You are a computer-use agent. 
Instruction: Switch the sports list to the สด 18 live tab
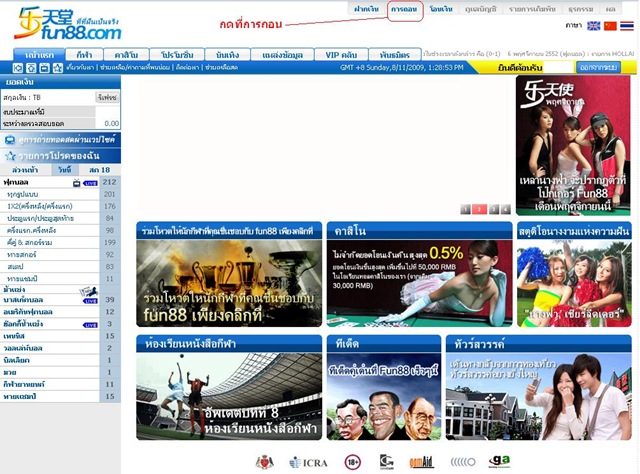pyautogui.click(x=99, y=170)
